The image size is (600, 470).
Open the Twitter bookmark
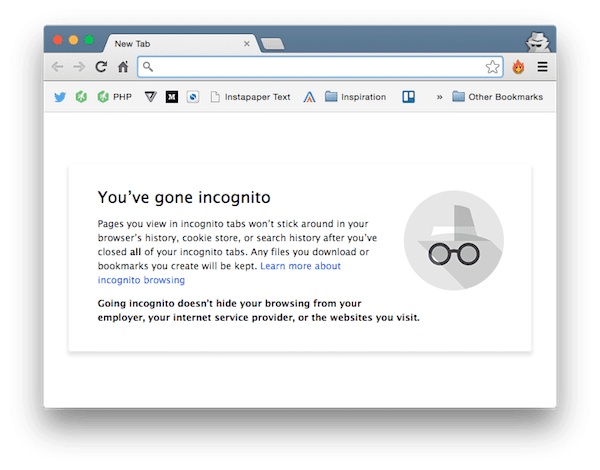pos(60,97)
